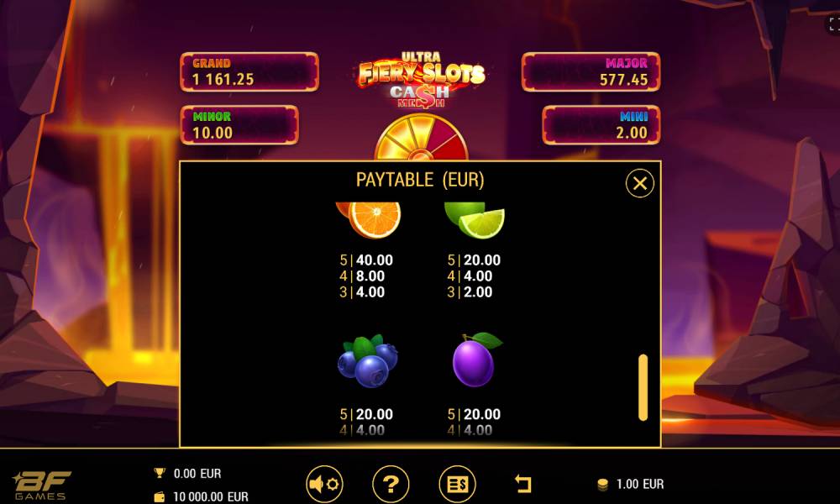Click the Mini jackpot panel
840x504 pixels.
click(x=601, y=125)
